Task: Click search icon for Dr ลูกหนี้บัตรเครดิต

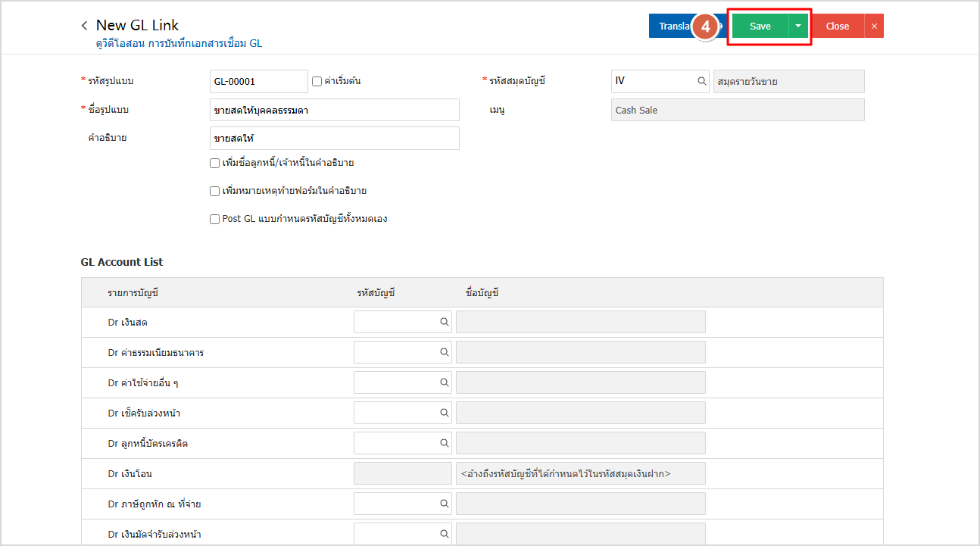Action: (445, 443)
